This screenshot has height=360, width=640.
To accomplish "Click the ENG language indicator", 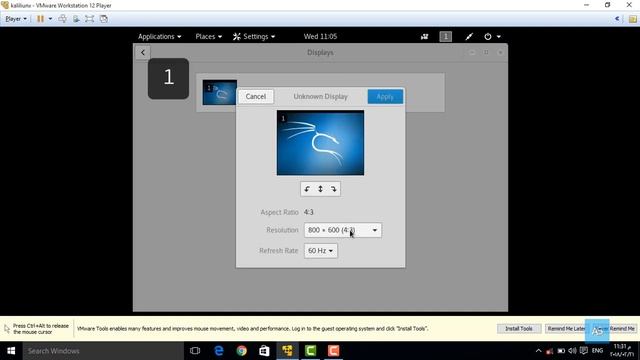I will [597, 351].
